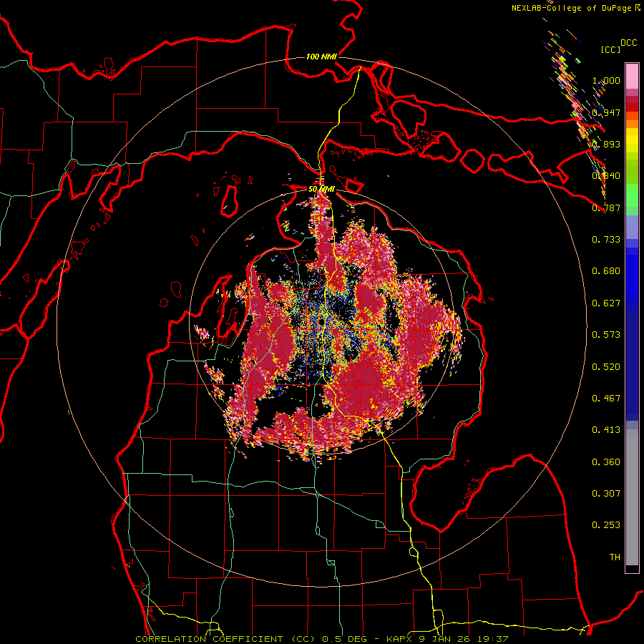The width and height of the screenshot is (644, 644).
Task: Click the 0.253 color scale value
Action: pyautogui.click(x=606, y=525)
